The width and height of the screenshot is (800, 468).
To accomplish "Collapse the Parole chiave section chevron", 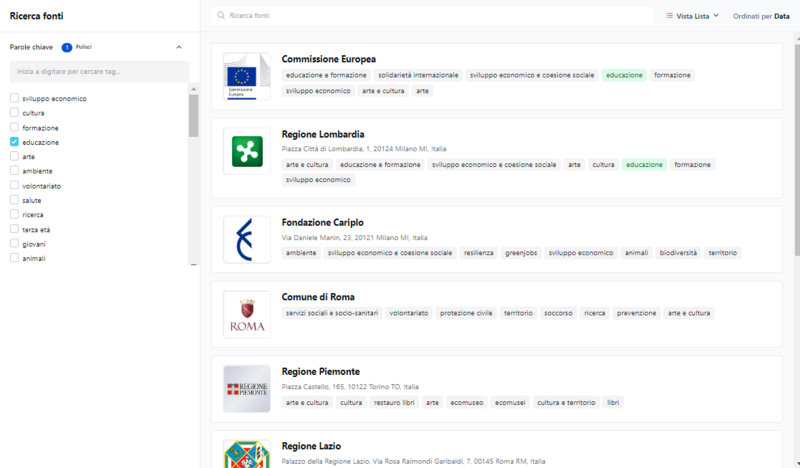I will tap(179, 47).
